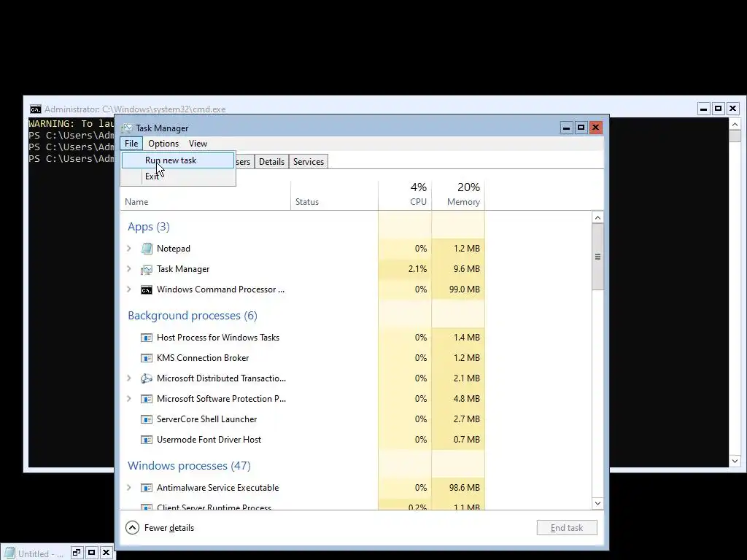
Task: Click KMS Connection Broker icon
Action: [x=147, y=358]
